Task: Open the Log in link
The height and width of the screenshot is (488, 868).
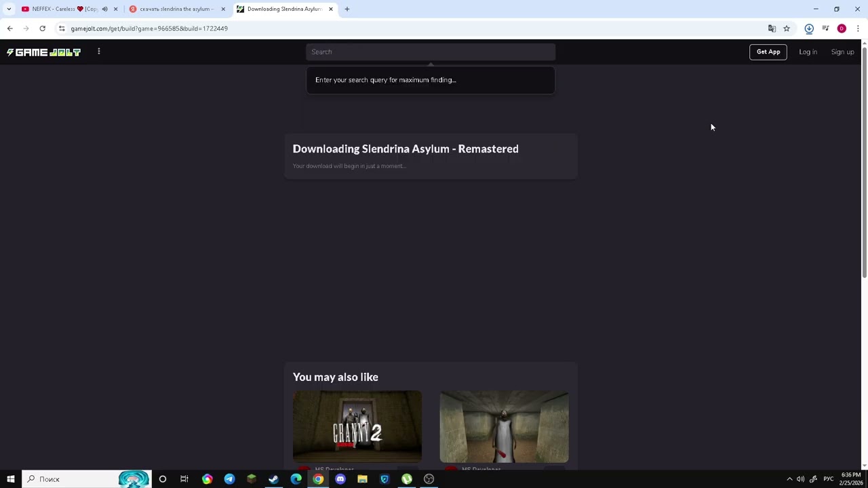Action: pos(808,52)
